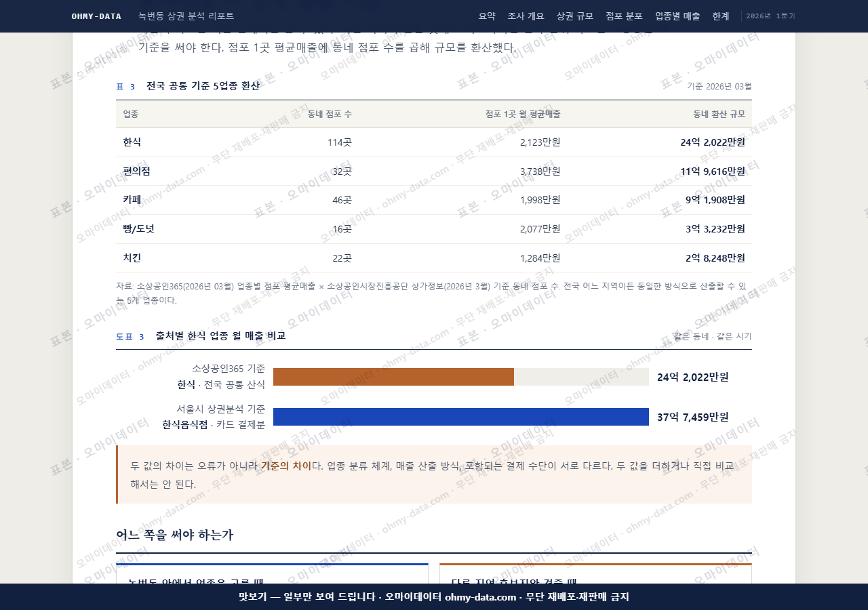Viewport: 868px width, 610px height.
Task: Click the 3억 3,232만원 total cell
Action: pyautogui.click(x=715, y=229)
